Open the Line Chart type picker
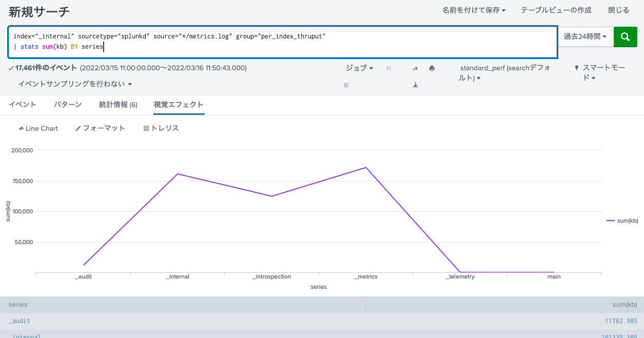The image size is (644, 338). (38, 128)
